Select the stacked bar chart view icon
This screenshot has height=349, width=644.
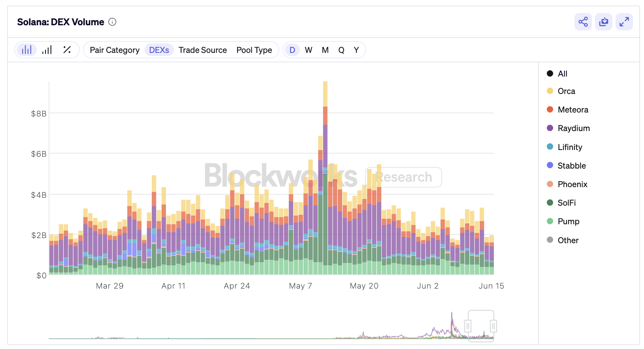click(x=26, y=50)
